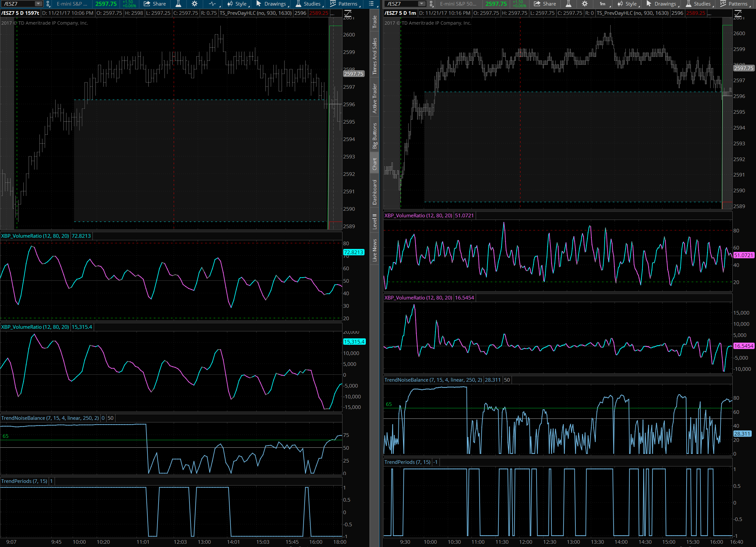Open left chart's flask quick-study icon

(x=178, y=4)
